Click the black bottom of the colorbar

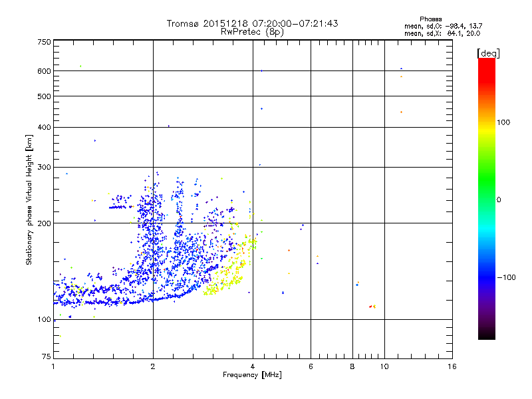(487, 334)
